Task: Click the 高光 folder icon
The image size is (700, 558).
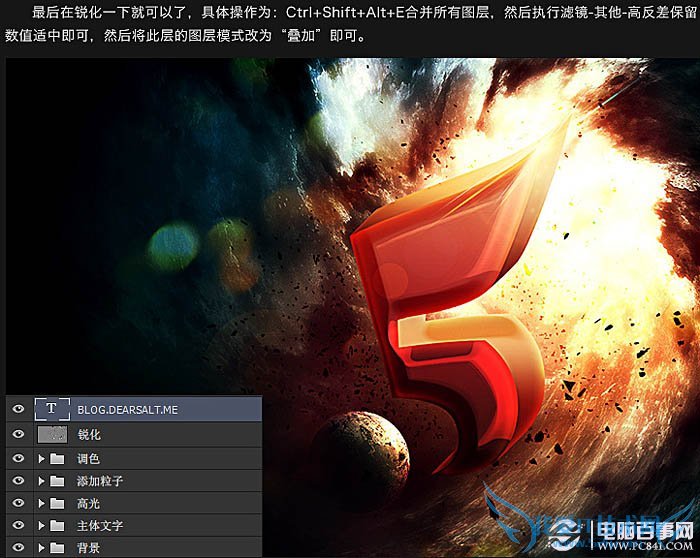Action: coord(57,503)
